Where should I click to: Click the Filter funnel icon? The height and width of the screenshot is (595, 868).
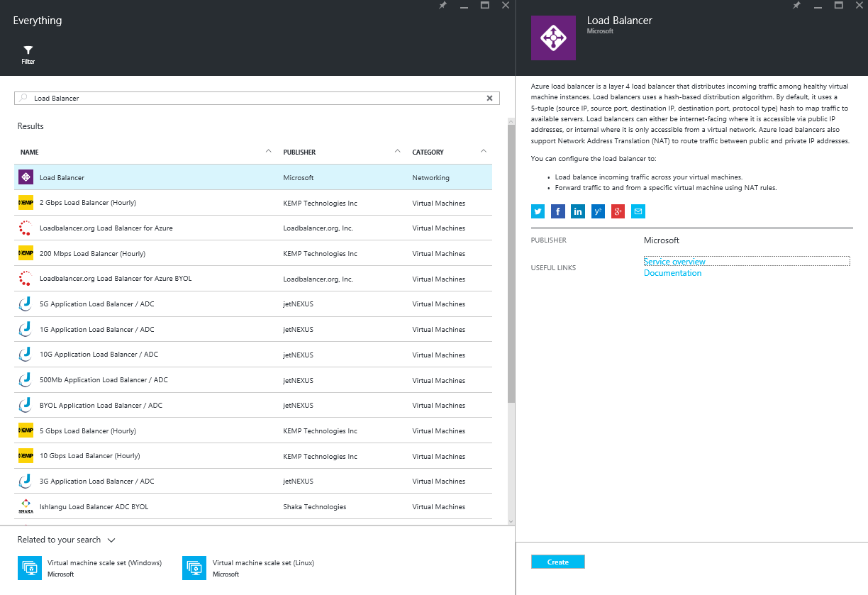click(x=28, y=50)
